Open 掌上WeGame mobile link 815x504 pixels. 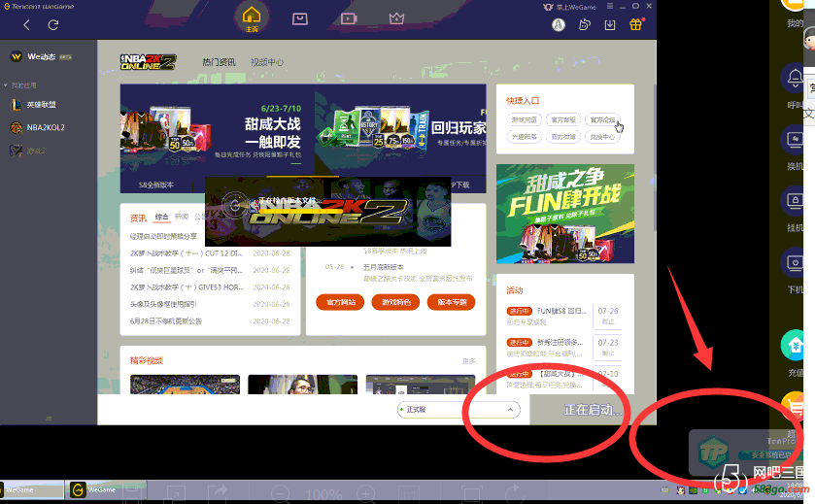570,7
